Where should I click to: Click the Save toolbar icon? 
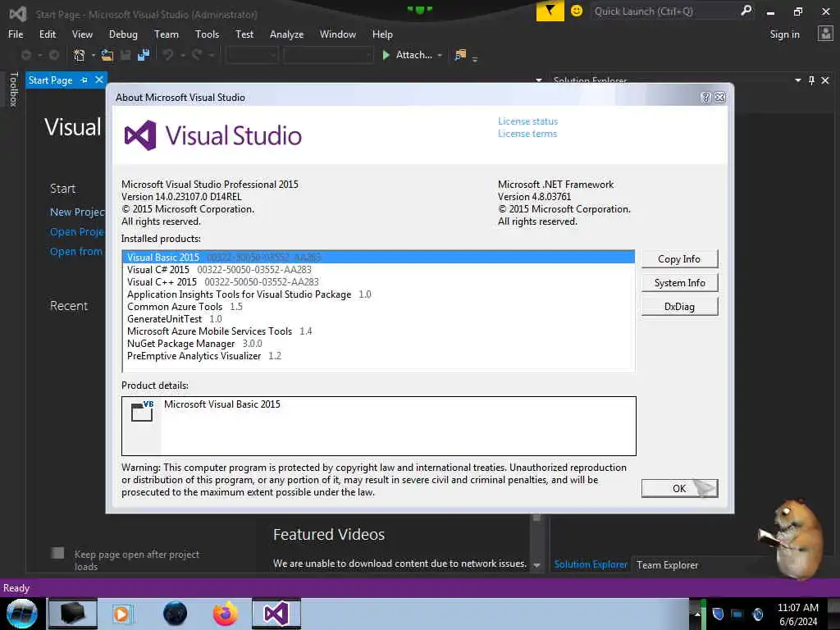coord(126,55)
